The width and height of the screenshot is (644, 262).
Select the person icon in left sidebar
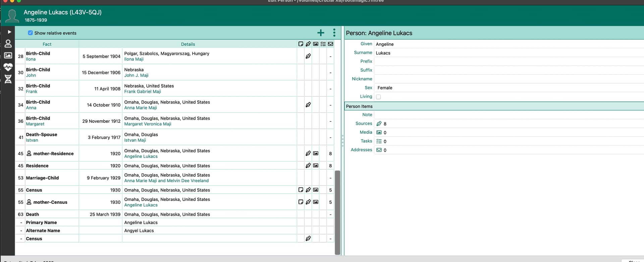click(8, 44)
